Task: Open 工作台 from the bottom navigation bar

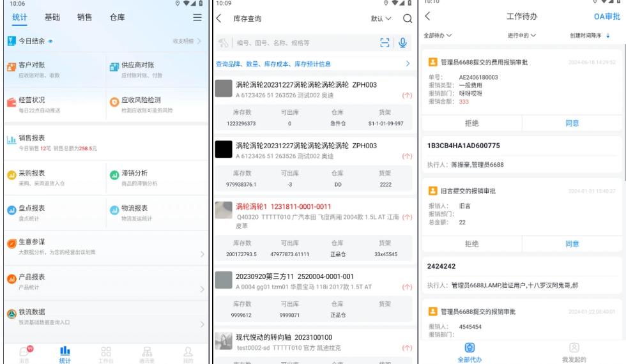Action: (106, 353)
